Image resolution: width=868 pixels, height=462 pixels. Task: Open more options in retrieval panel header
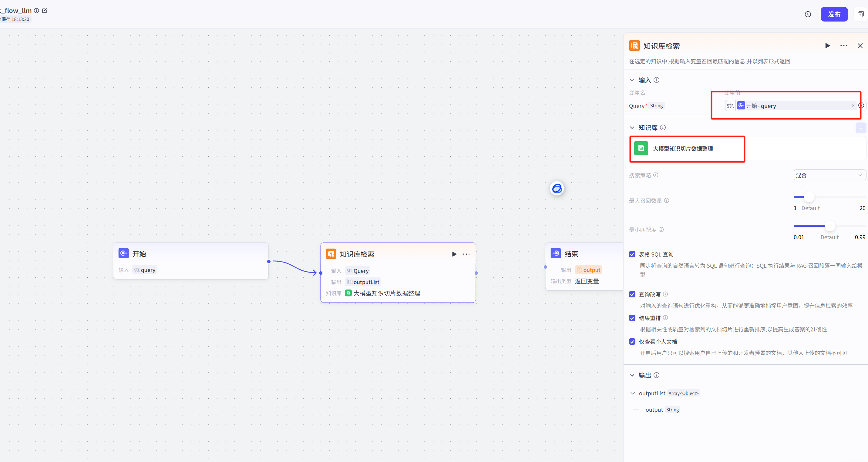tap(843, 45)
